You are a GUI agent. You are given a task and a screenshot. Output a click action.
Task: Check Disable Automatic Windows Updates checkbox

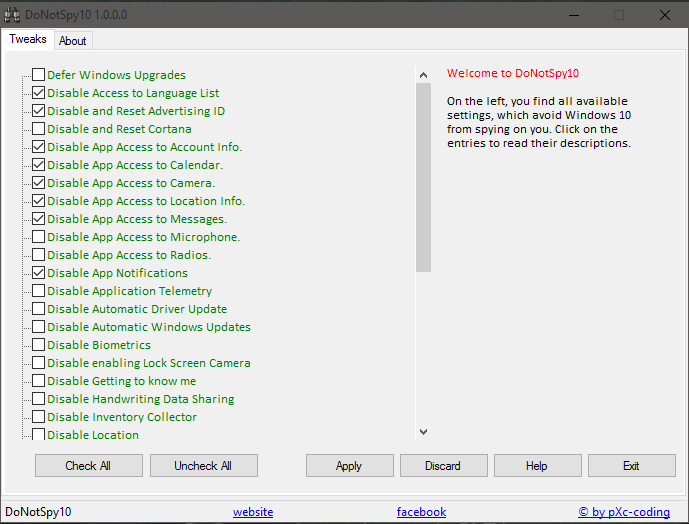39,327
